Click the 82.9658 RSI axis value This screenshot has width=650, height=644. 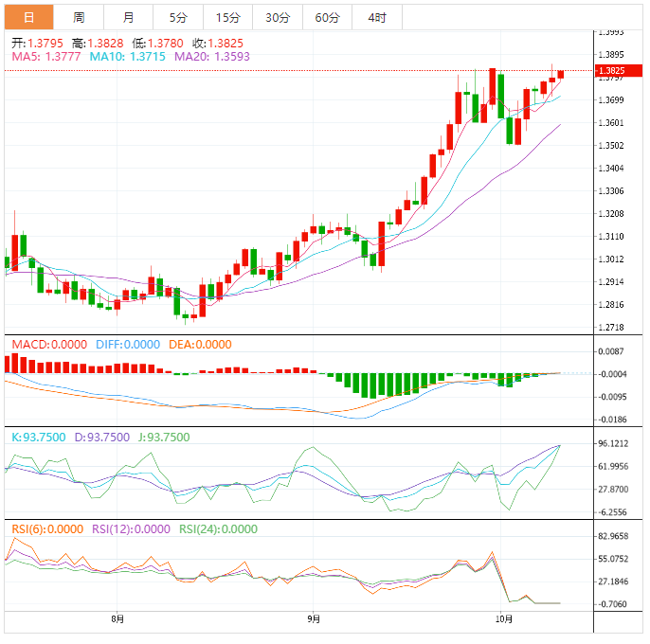pos(614,536)
